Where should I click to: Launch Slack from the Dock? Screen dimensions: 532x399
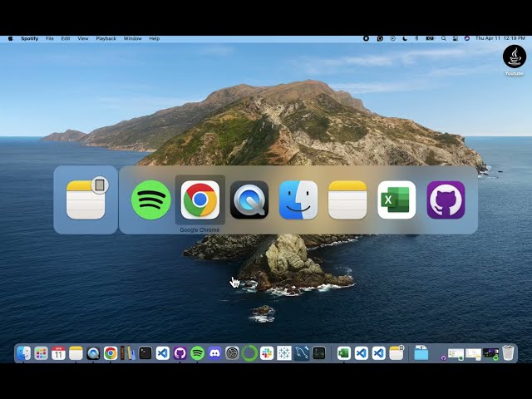coord(267,353)
